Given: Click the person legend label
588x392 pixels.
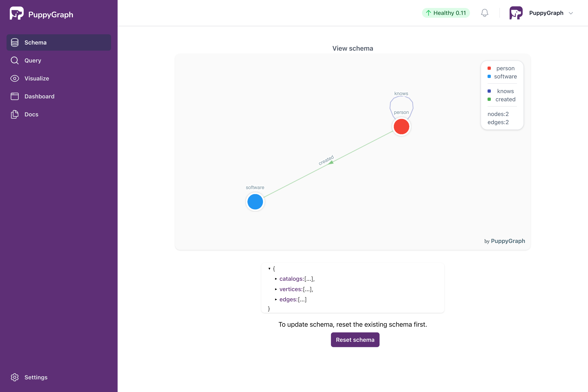Looking at the screenshot, I should (506, 68).
